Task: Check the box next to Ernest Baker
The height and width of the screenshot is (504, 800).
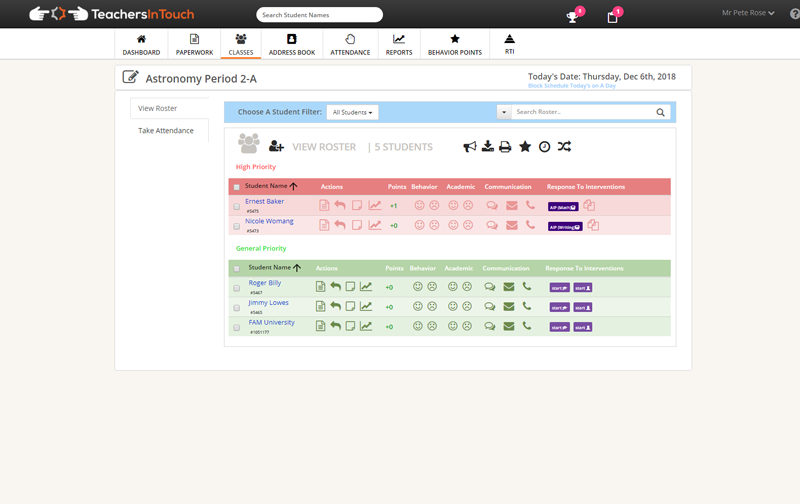Action: point(237,207)
